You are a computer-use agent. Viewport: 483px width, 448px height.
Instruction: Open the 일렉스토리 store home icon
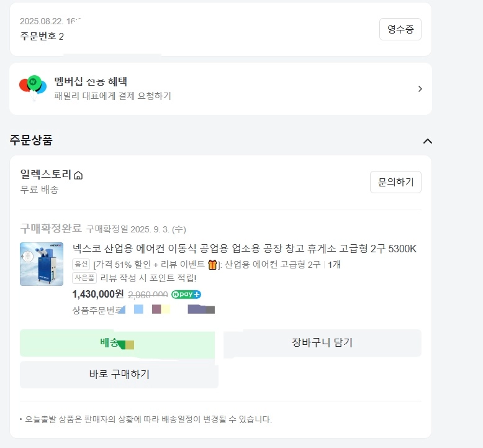tap(78, 175)
